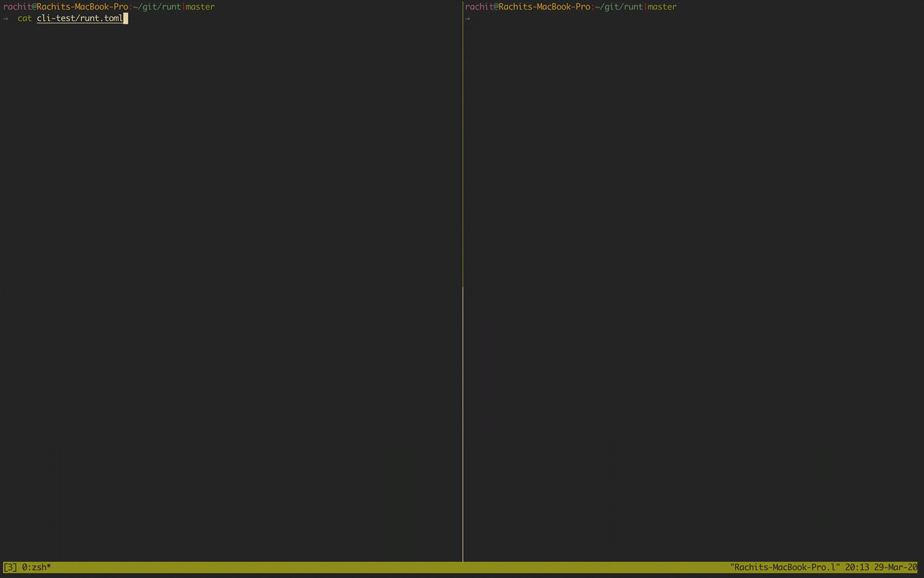The image size is (924, 578).
Task: Select tmux window 0:zsh* in status bar
Action: [37, 567]
